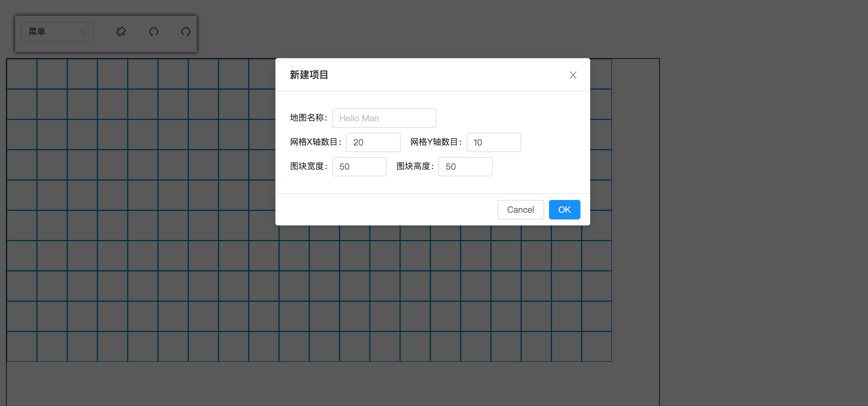This screenshot has height=406, width=868.
Task: Click the counterclockwise undo arrow icon
Action: click(154, 32)
